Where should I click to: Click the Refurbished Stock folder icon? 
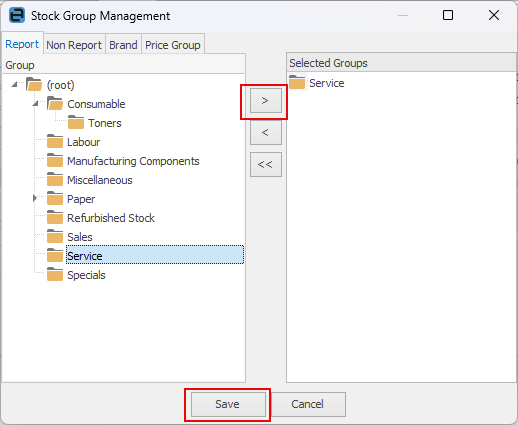(55, 218)
